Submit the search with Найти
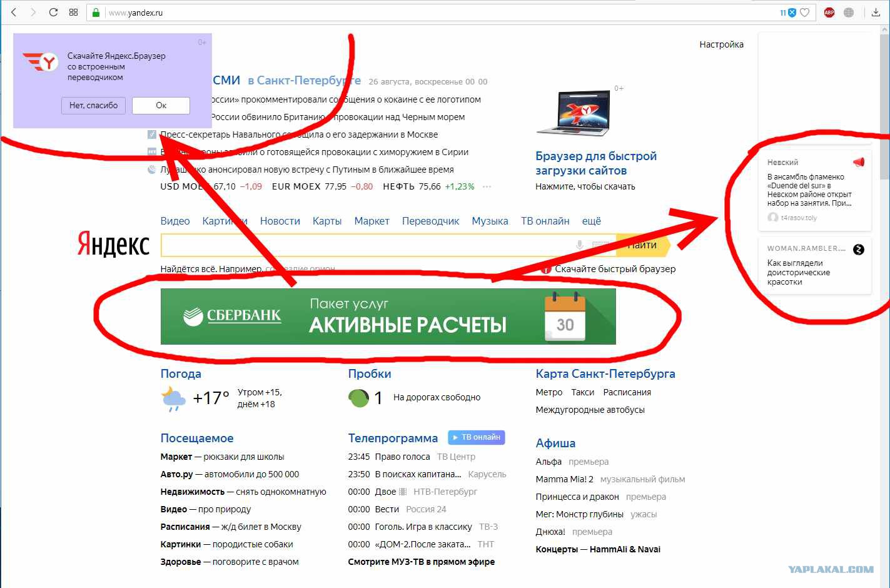 (x=643, y=245)
